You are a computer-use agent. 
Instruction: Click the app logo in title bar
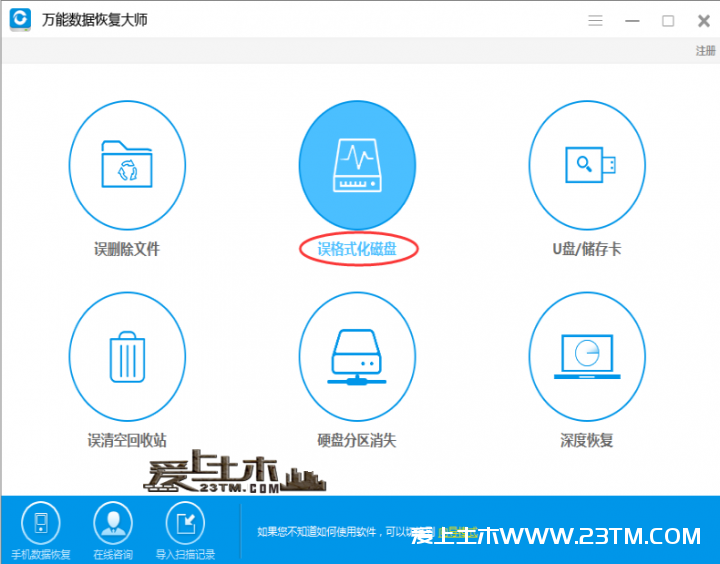point(20,20)
